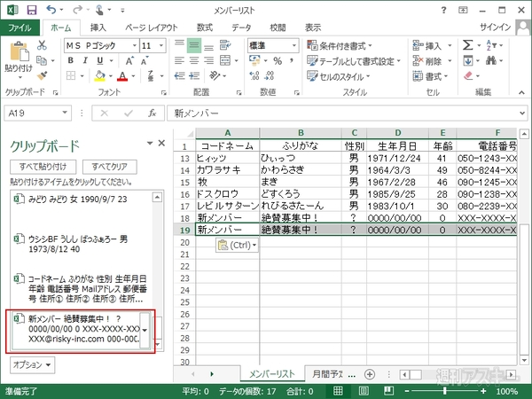532x399 pixels.
Task: Click Sign in at top right
Action: [x=496, y=27]
